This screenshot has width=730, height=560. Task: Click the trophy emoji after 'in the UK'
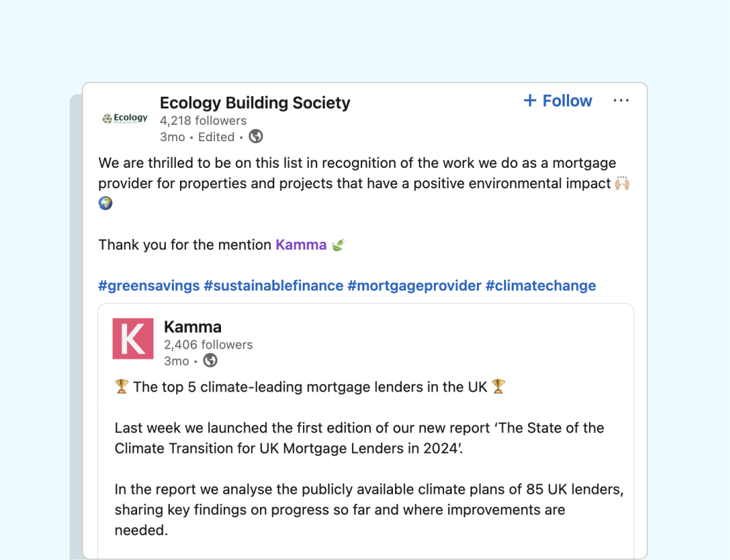(499, 387)
